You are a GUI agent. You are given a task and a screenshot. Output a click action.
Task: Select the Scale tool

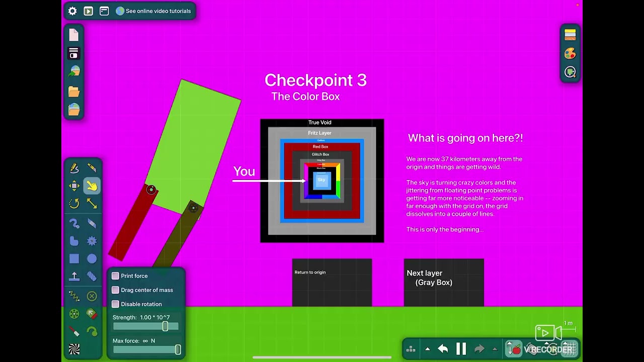click(x=92, y=204)
